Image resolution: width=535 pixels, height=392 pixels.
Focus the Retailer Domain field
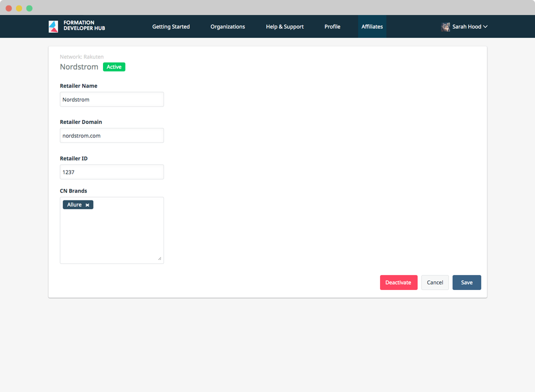point(112,135)
